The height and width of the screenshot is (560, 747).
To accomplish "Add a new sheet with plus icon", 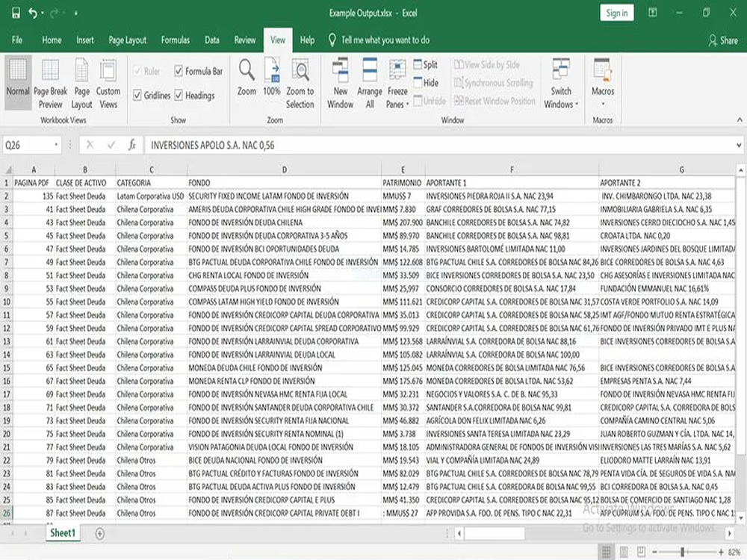I will click(99, 533).
